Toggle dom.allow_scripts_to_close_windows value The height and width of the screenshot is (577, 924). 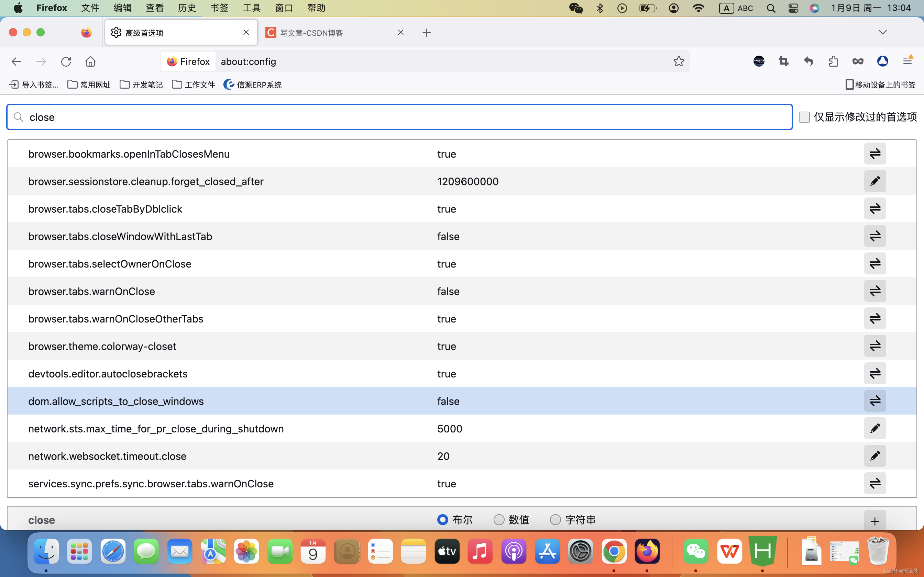(x=874, y=401)
